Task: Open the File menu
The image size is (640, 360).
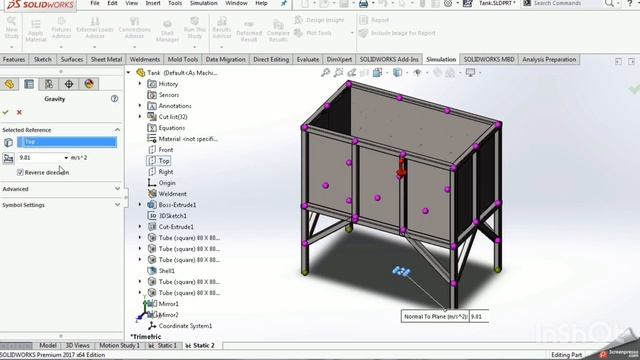Action: pos(95,3)
